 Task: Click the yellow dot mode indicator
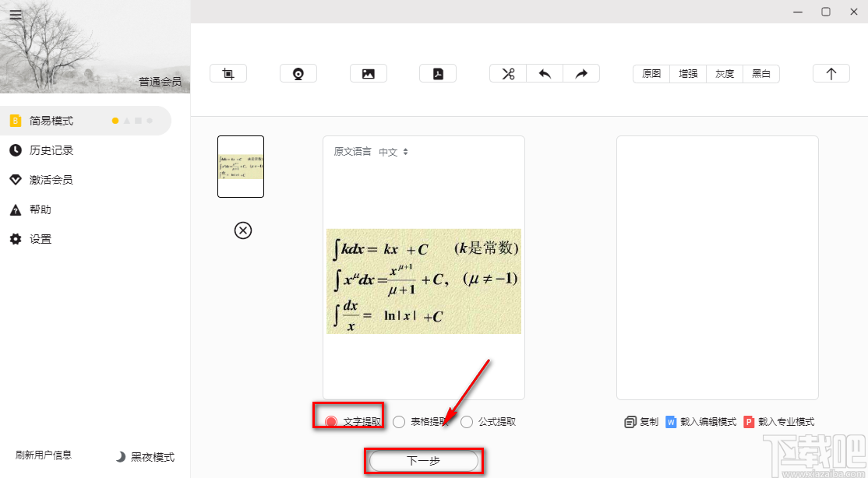pos(115,121)
